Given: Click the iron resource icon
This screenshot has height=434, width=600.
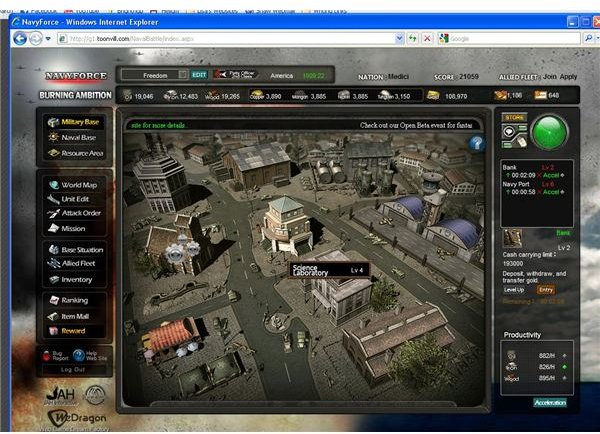Looking at the screenshot, I should point(170,95).
